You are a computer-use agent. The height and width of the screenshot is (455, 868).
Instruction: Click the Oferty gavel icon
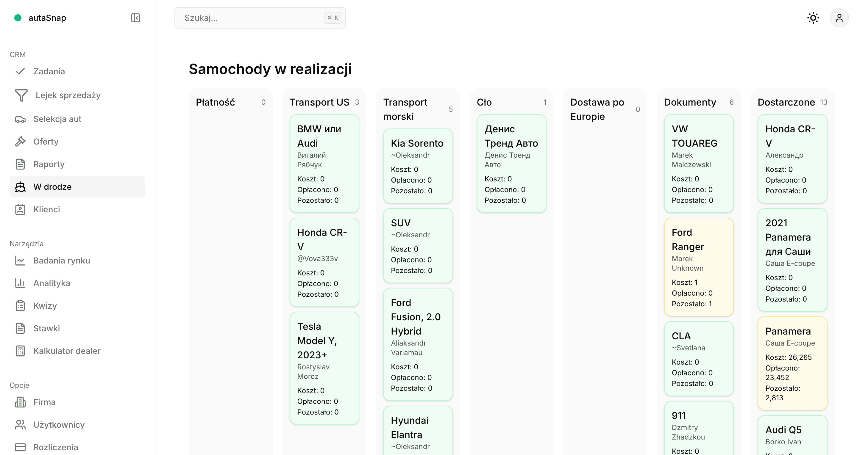(x=20, y=142)
